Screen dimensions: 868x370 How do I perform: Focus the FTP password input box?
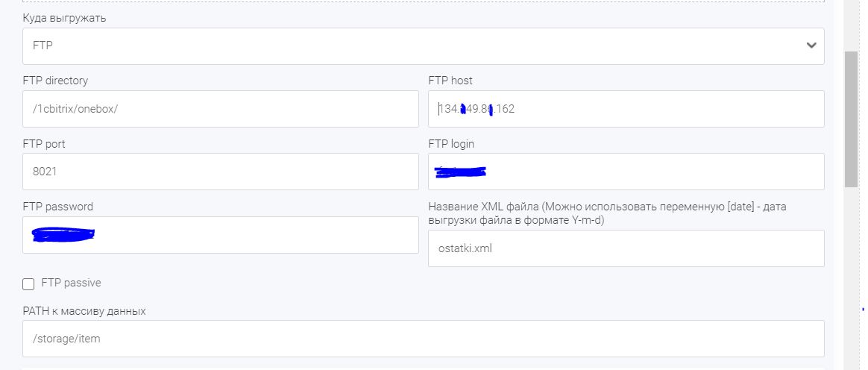click(x=220, y=235)
